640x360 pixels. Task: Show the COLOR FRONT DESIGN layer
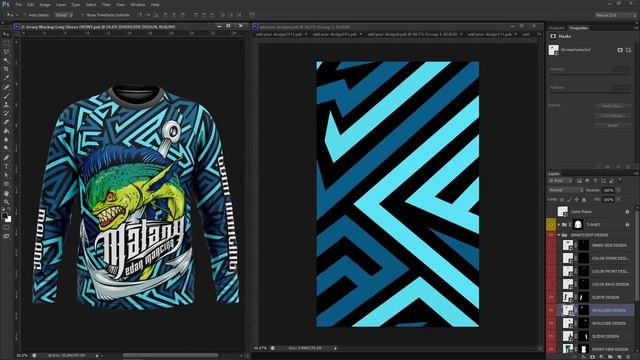[551, 271]
